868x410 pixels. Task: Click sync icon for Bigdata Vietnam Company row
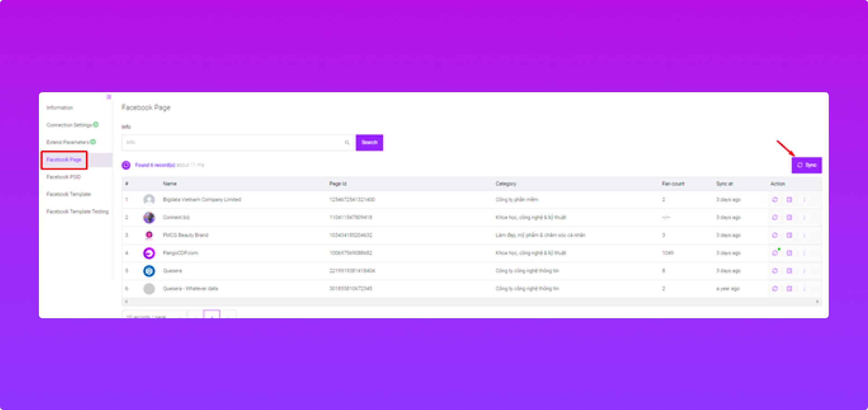[x=774, y=199]
